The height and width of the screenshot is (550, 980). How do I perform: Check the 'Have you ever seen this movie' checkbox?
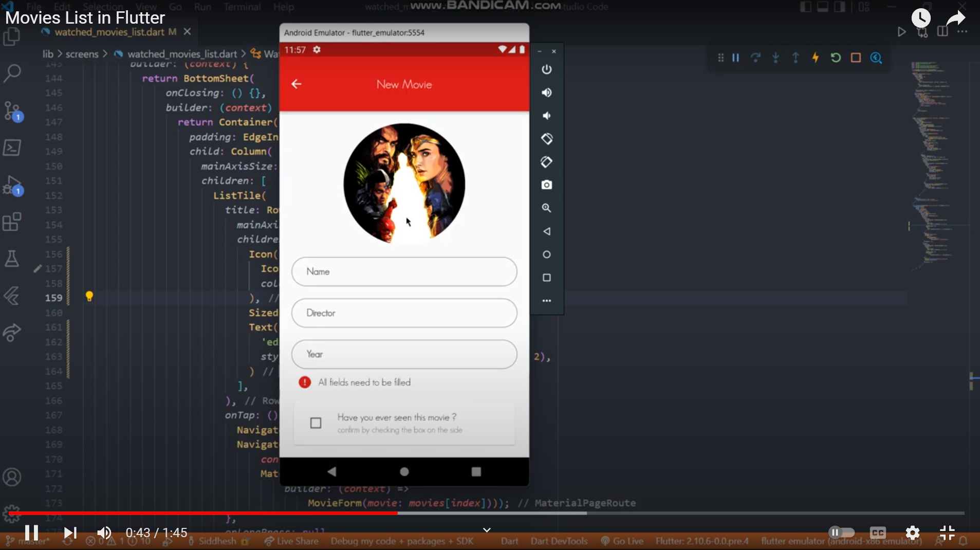[316, 423]
